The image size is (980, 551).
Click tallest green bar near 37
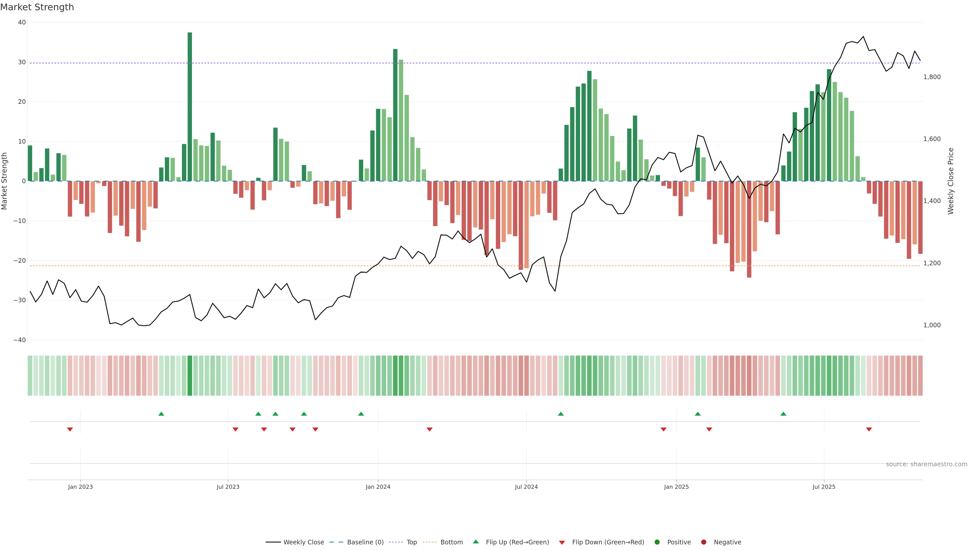click(190, 106)
